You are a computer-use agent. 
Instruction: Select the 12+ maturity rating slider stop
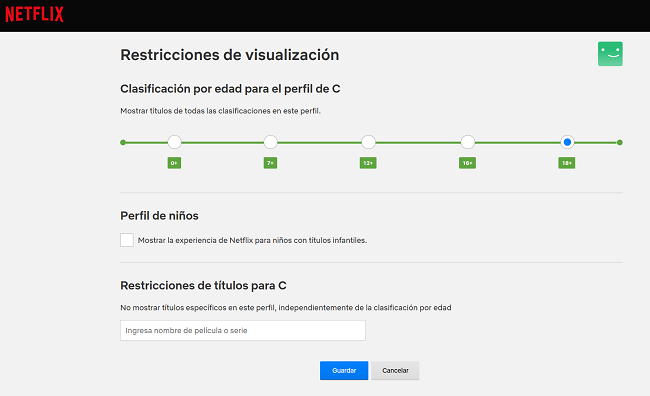click(368, 142)
